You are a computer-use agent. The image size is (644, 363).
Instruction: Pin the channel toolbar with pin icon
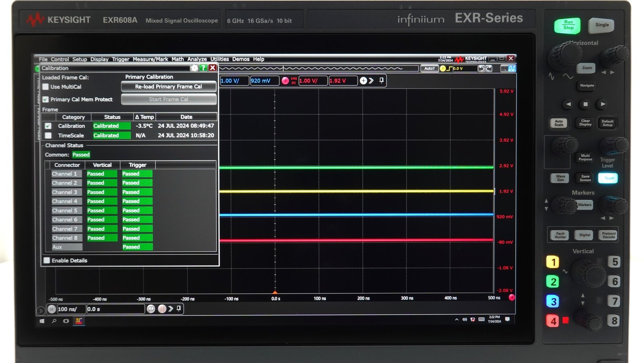click(x=382, y=80)
